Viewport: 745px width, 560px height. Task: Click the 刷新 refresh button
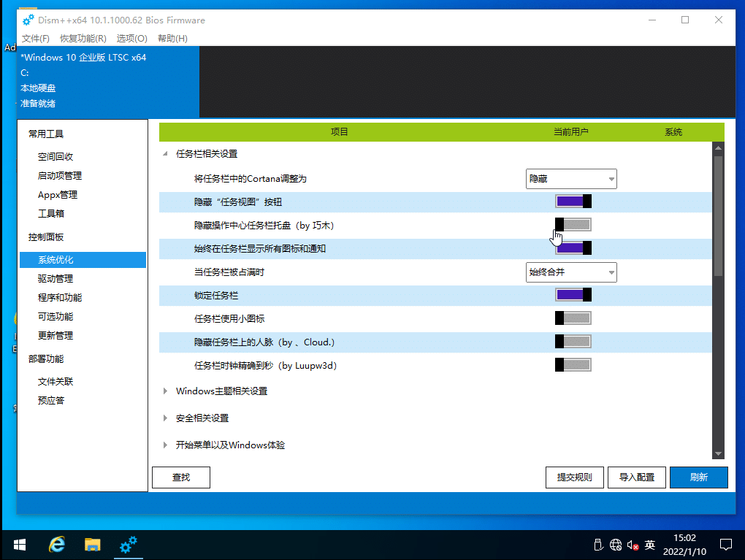tap(698, 477)
